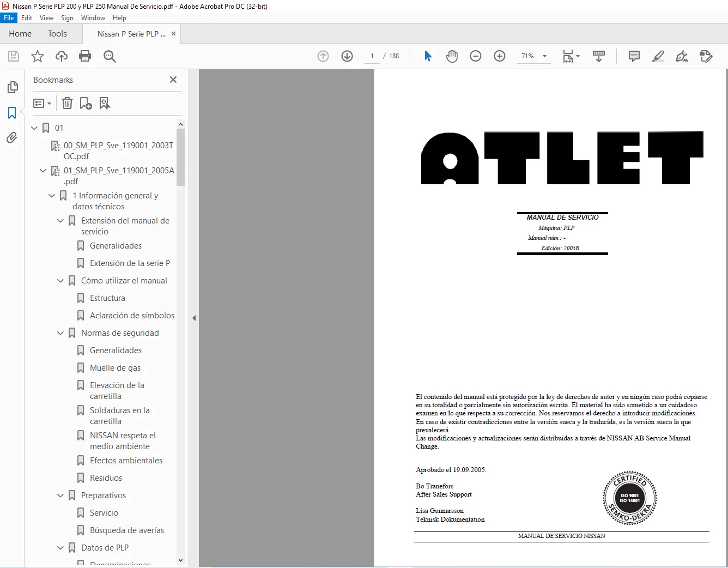Screen dimensions: 728x568
Task: Open 'Búsqueda de averías' bookmark
Action: point(126,530)
